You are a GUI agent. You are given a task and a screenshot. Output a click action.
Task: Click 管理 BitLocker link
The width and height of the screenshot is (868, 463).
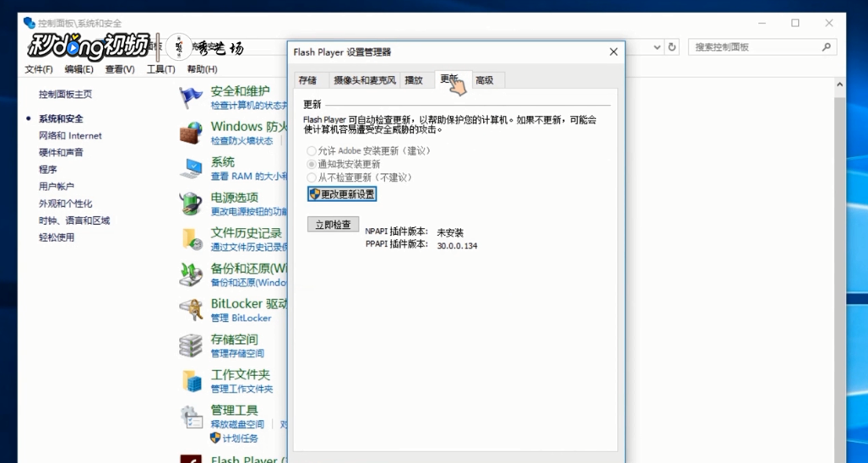241,318
